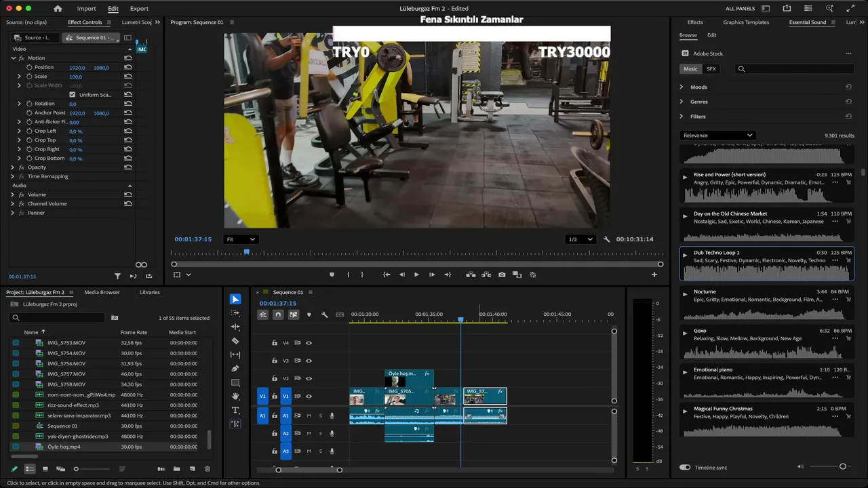This screenshot has width=868, height=488.
Task: Play the Nocturne track preview
Action: (x=685, y=294)
